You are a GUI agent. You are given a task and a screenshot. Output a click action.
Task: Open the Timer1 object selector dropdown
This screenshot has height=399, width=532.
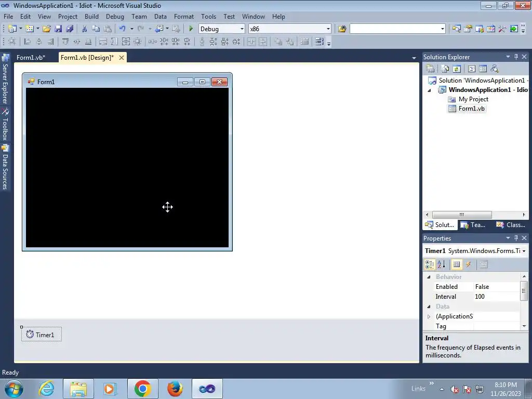point(524,251)
